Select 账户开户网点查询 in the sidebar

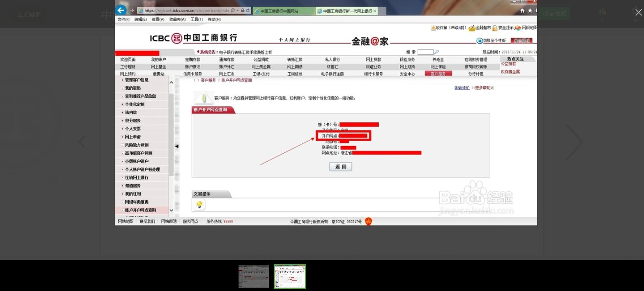pyautogui.click(x=142, y=210)
